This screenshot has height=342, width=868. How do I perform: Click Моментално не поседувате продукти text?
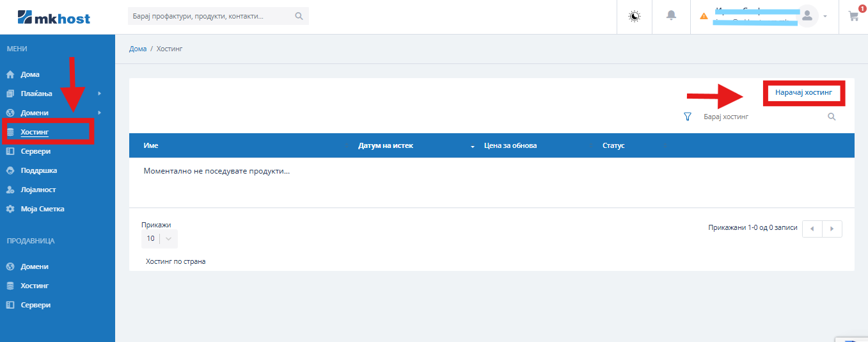(217, 172)
